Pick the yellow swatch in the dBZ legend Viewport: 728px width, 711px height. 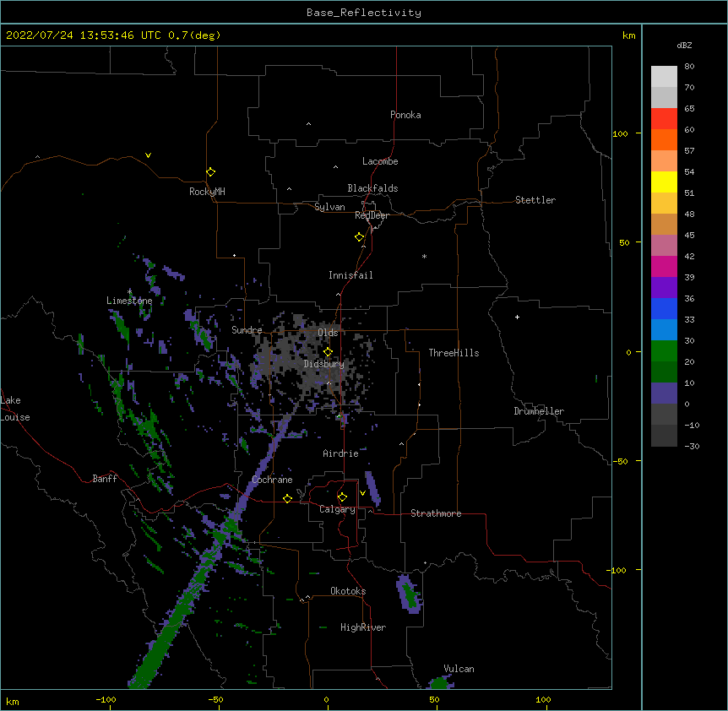click(664, 182)
